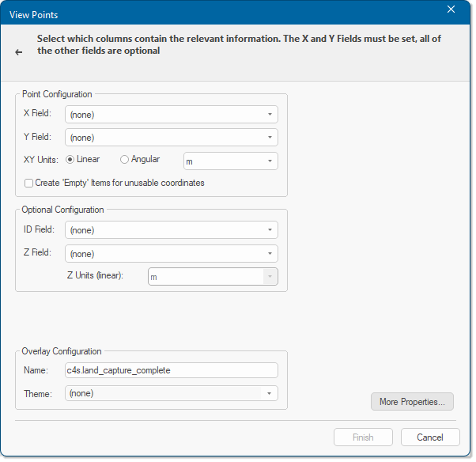This screenshot has height=462, width=476.
Task: Close the View Points dialog
Action: (451, 9)
